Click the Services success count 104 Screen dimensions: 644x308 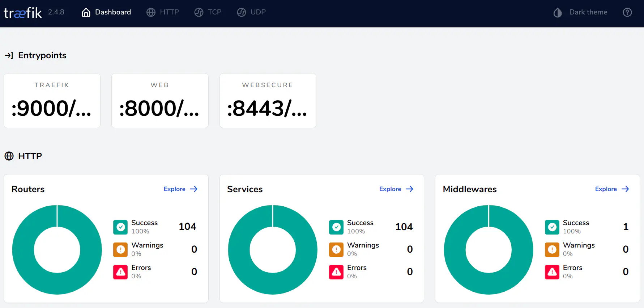coord(404,227)
